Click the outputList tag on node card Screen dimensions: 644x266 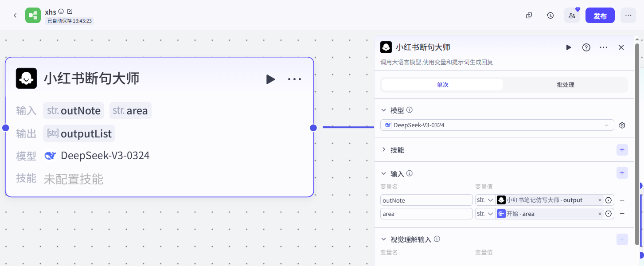[79, 133]
